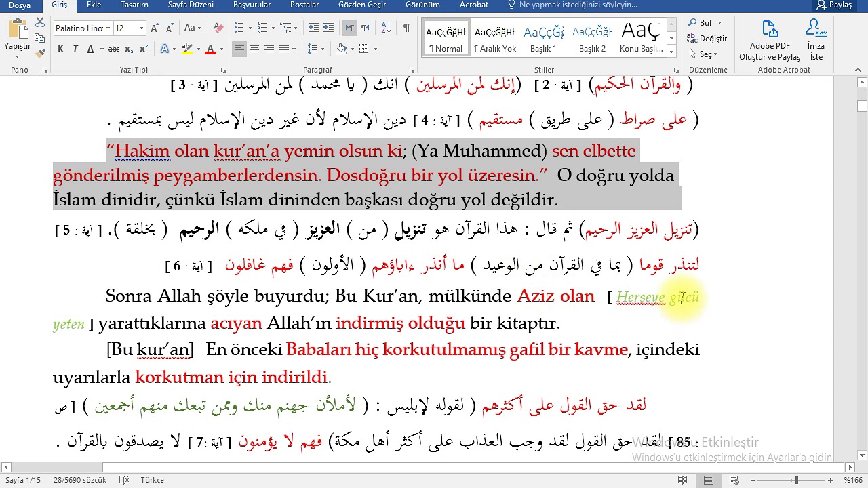868x488 pixels.
Task: Toggle bold with the K button
Action: 60,49
